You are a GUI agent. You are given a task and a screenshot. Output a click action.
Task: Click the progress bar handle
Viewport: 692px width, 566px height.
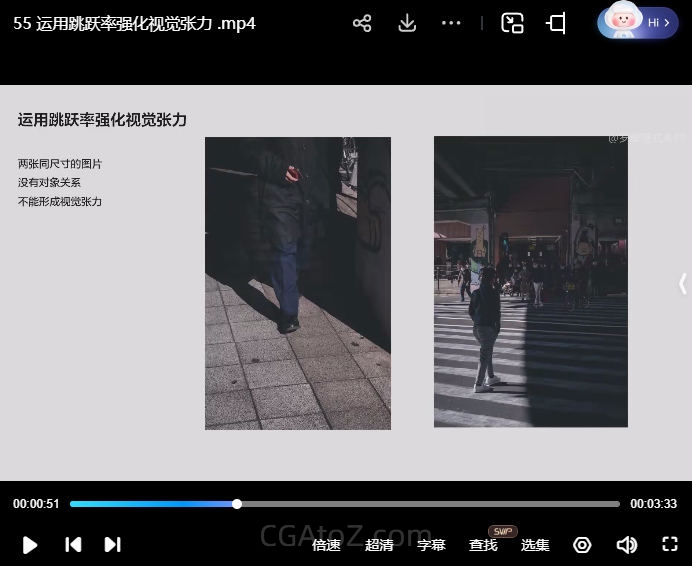point(237,504)
